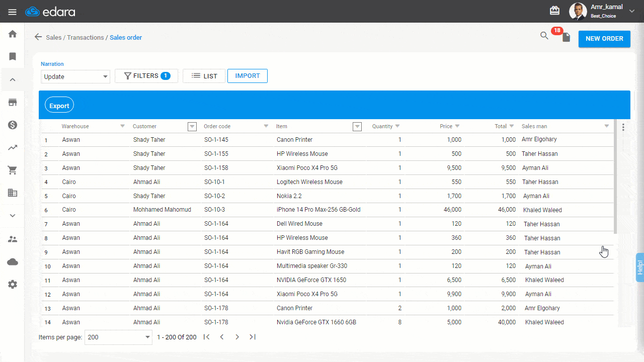
Task: Click the IMPORT button
Action: pyautogui.click(x=248, y=76)
